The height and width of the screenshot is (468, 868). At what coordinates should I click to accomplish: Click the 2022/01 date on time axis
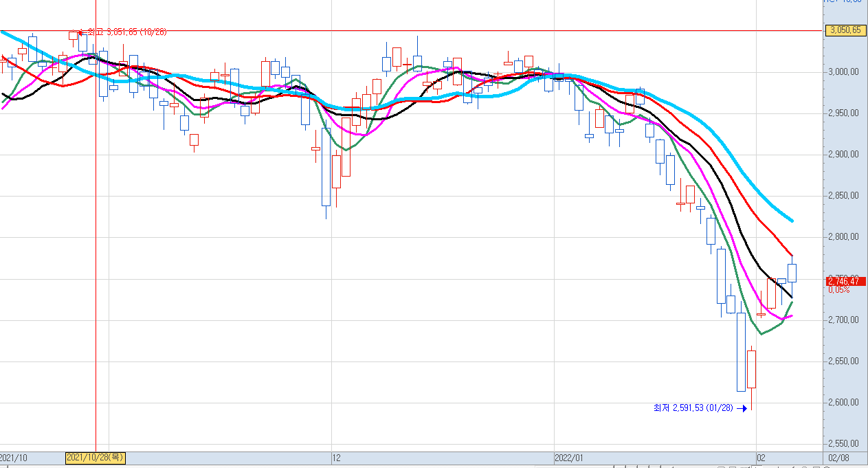click(x=569, y=458)
